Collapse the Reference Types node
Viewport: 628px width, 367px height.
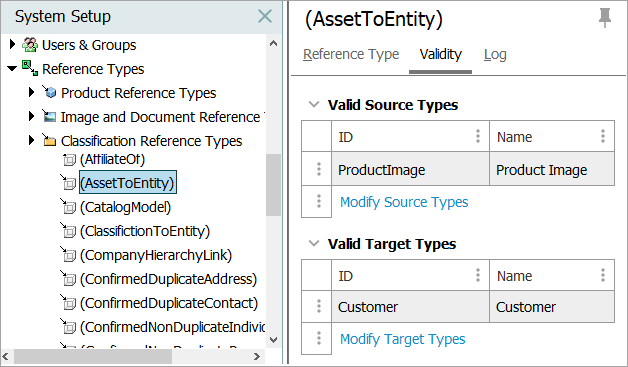coord(12,69)
